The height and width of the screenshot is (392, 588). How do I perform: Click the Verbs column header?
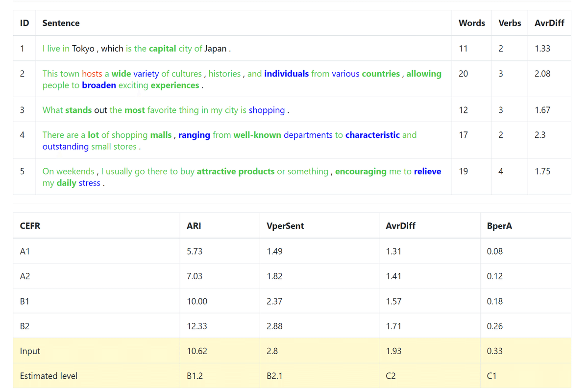coord(510,23)
